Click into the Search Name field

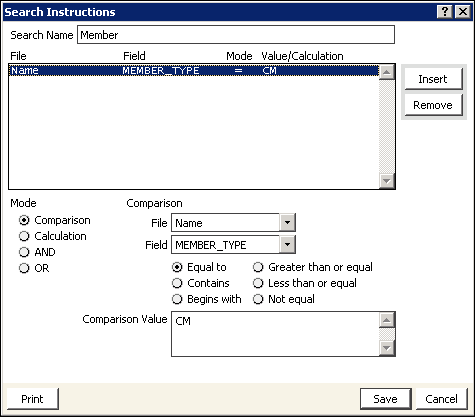point(236,35)
